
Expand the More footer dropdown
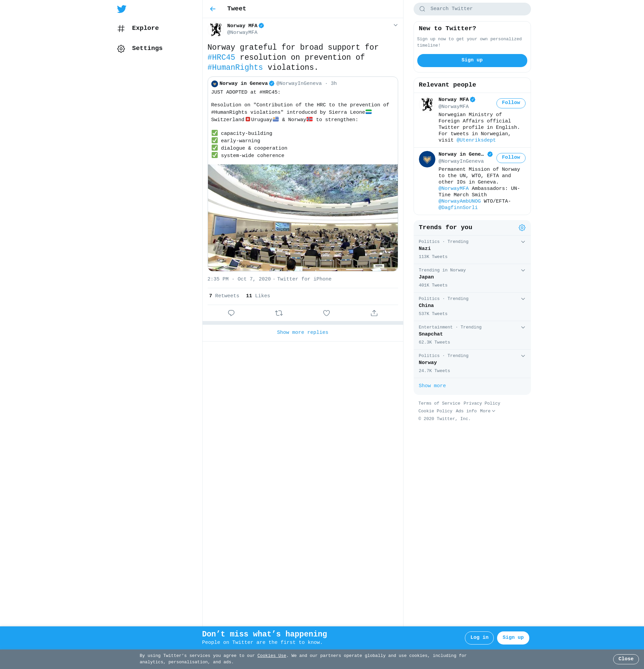tap(487, 411)
